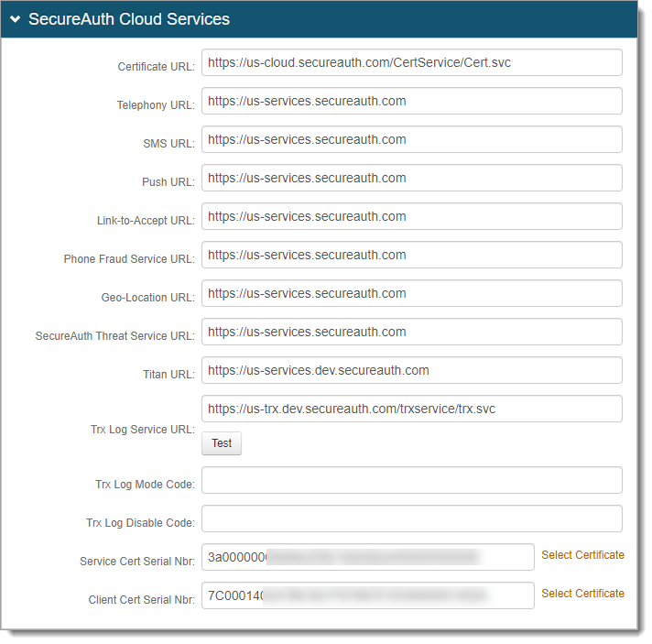
Task: Click the Certificate URL label
Action: tap(156, 67)
